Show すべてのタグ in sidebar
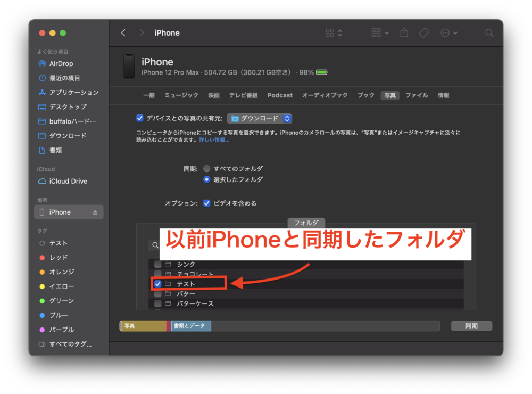This screenshot has height=394, width=532. (65, 344)
